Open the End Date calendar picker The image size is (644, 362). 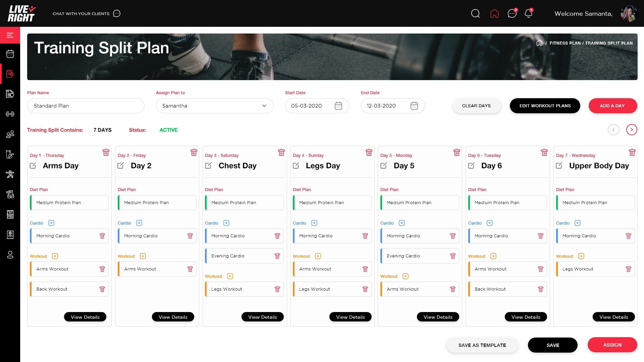[414, 106]
